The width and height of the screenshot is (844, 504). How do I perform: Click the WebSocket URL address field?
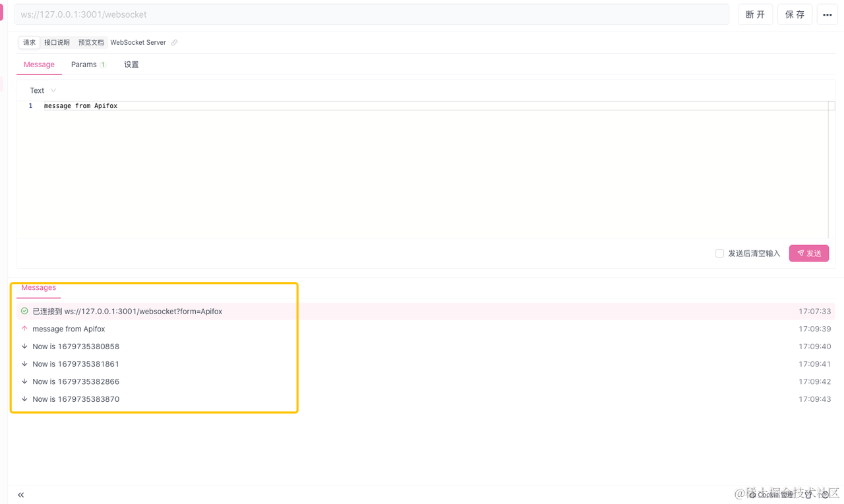point(371,14)
